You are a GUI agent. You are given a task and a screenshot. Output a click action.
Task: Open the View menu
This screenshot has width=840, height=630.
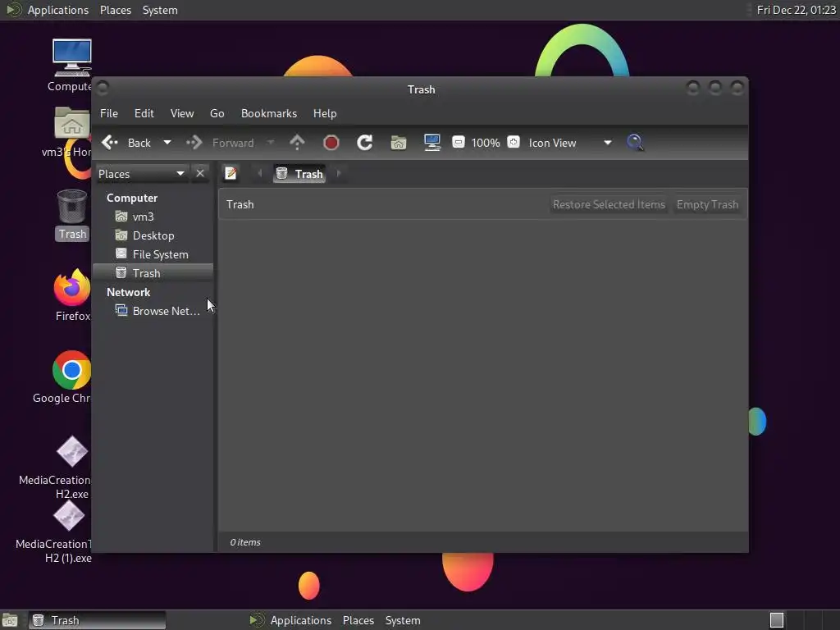pos(182,113)
